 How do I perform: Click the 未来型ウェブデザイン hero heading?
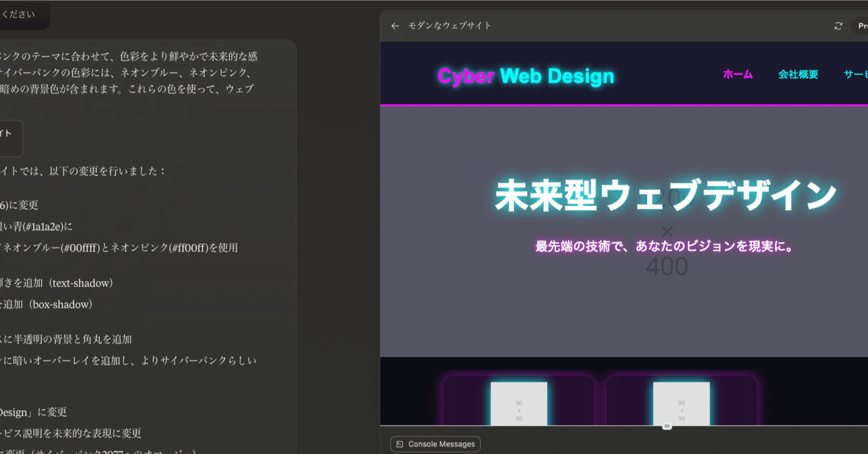pyautogui.click(x=666, y=196)
